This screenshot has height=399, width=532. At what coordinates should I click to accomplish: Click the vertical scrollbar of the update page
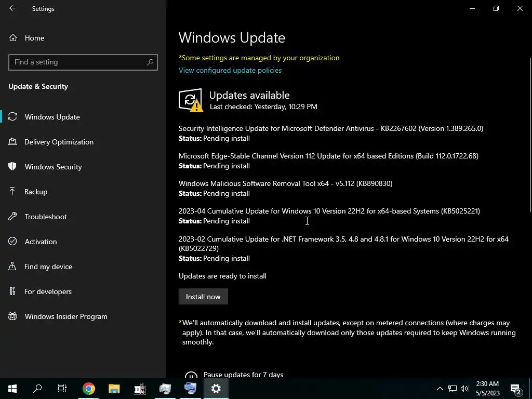(x=530, y=136)
